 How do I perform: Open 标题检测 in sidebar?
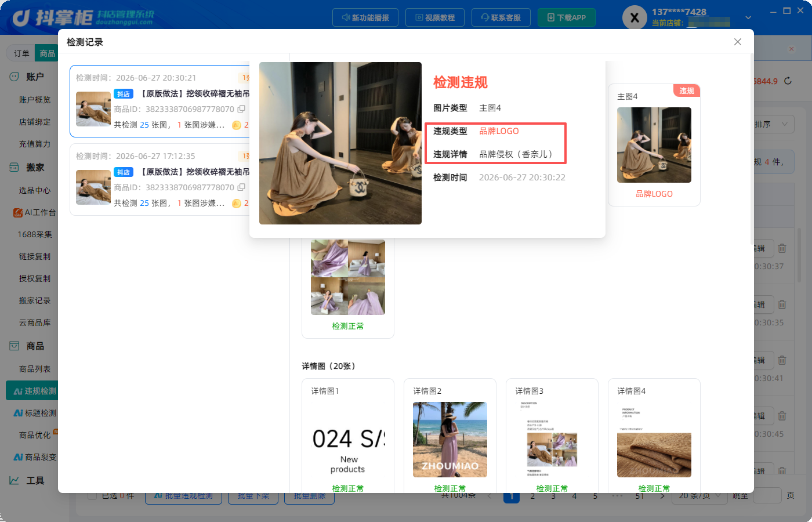pos(35,413)
